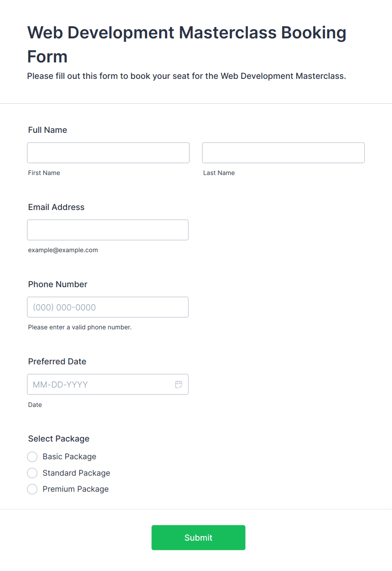Image resolution: width=392 pixels, height=571 pixels.
Task: Click the Email Address label
Action: tap(56, 207)
